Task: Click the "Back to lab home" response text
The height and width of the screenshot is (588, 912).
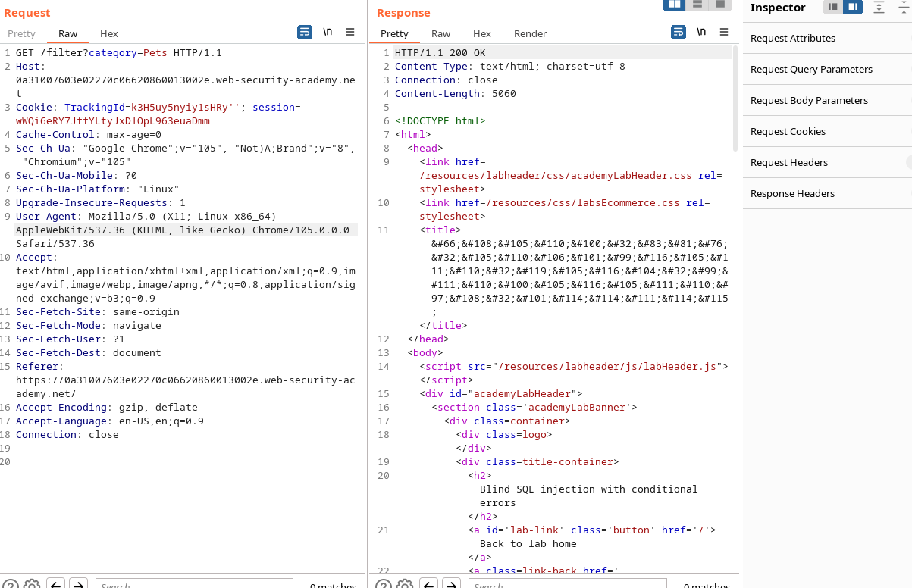Action: point(528,544)
